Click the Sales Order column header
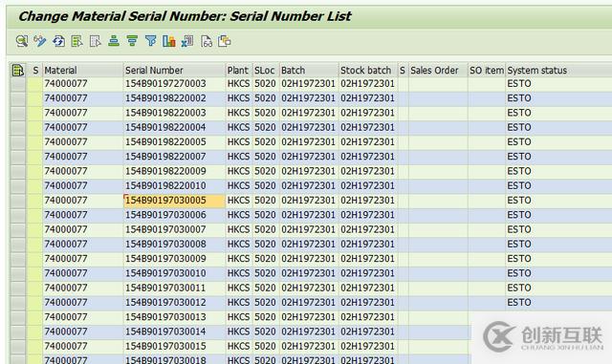This screenshot has width=612, height=364. (438, 71)
